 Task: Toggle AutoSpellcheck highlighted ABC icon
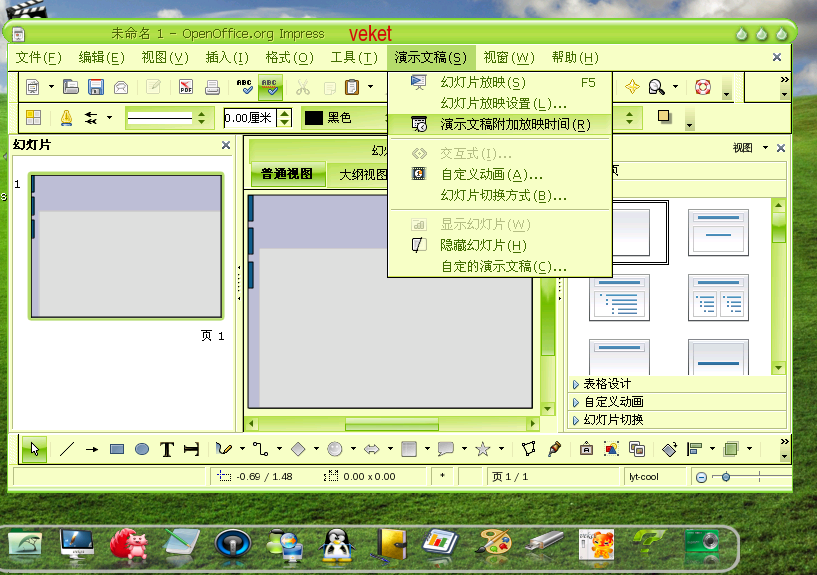(x=269, y=86)
